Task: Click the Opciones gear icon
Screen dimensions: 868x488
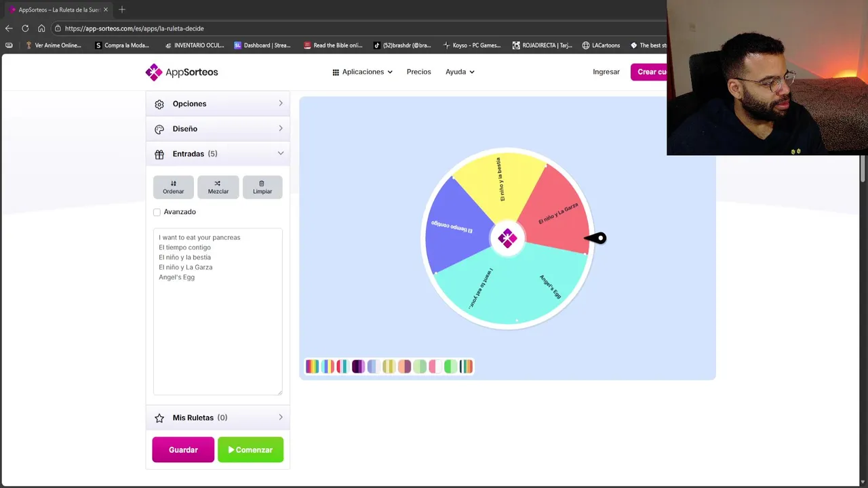Action: (x=159, y=104)
